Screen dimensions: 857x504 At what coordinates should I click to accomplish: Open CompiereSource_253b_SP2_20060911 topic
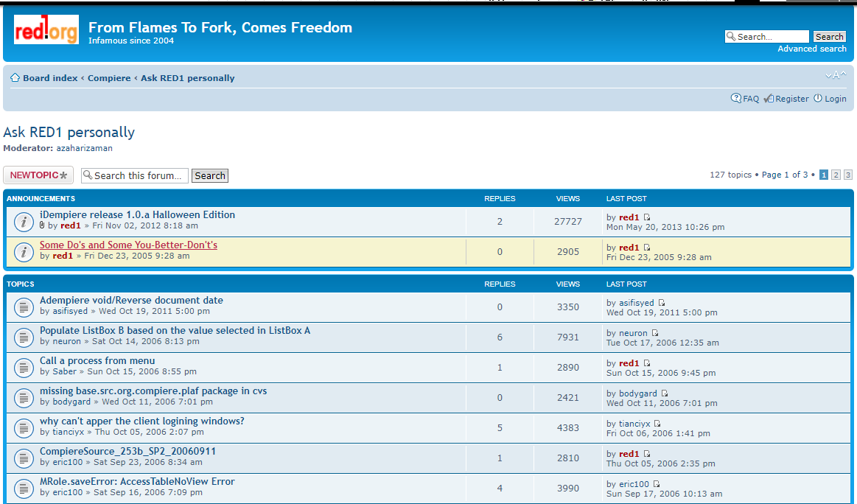128,451
